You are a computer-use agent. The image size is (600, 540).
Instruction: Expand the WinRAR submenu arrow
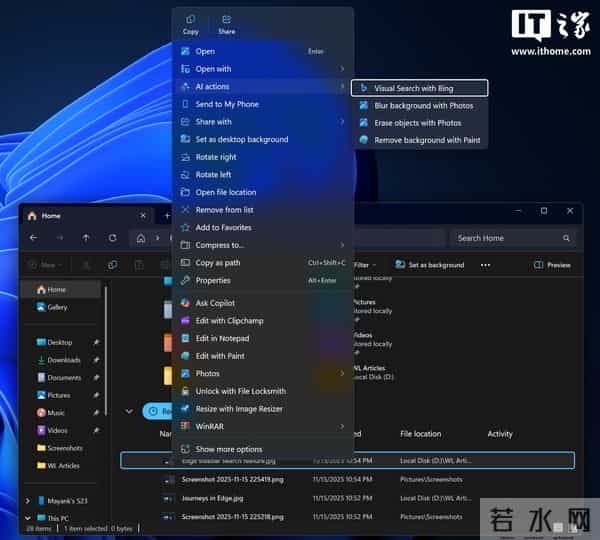[342, 426]
